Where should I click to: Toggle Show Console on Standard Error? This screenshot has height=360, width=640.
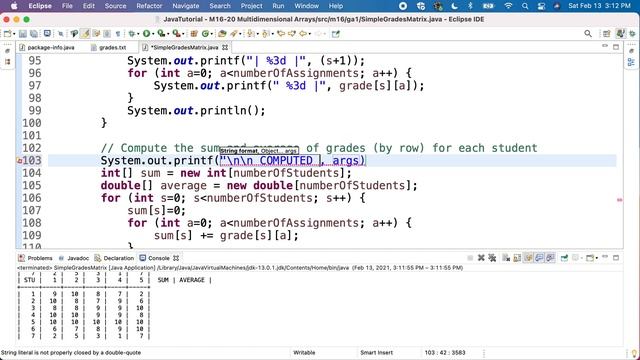click(x=551, y=258)
